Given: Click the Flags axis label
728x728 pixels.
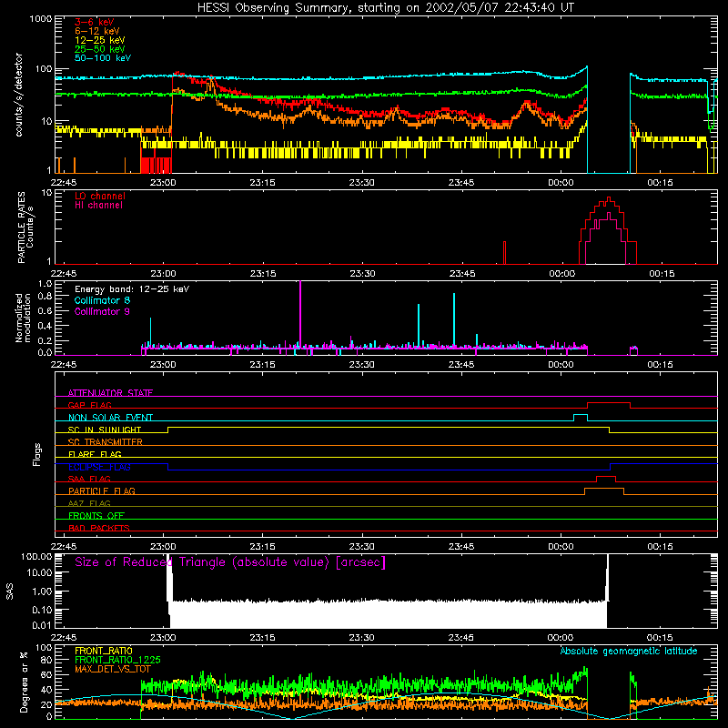Looking at the screenshot, I should [x=36, y=454].
